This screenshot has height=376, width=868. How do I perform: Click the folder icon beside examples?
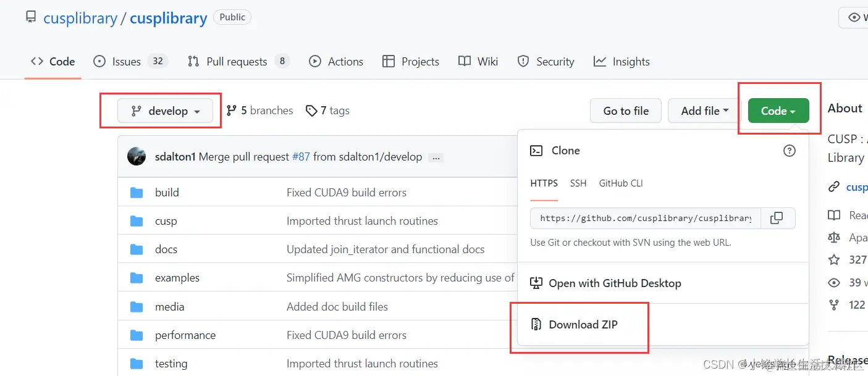pos(137,278)
